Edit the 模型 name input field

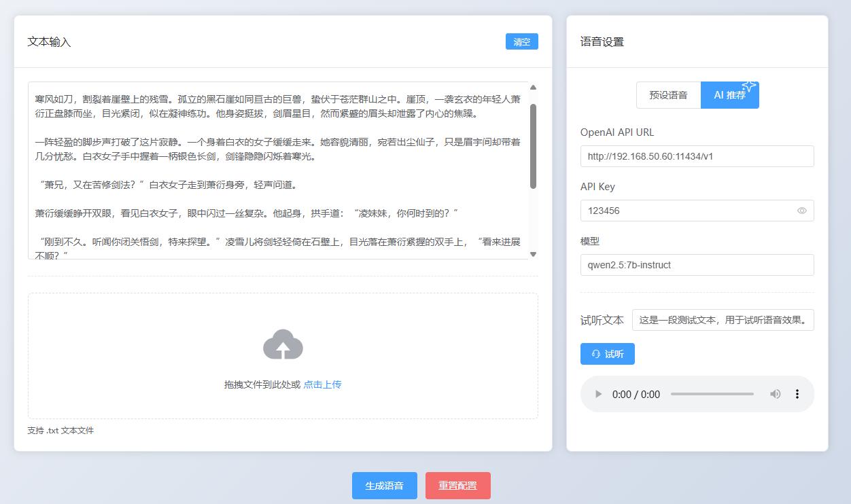697,265
